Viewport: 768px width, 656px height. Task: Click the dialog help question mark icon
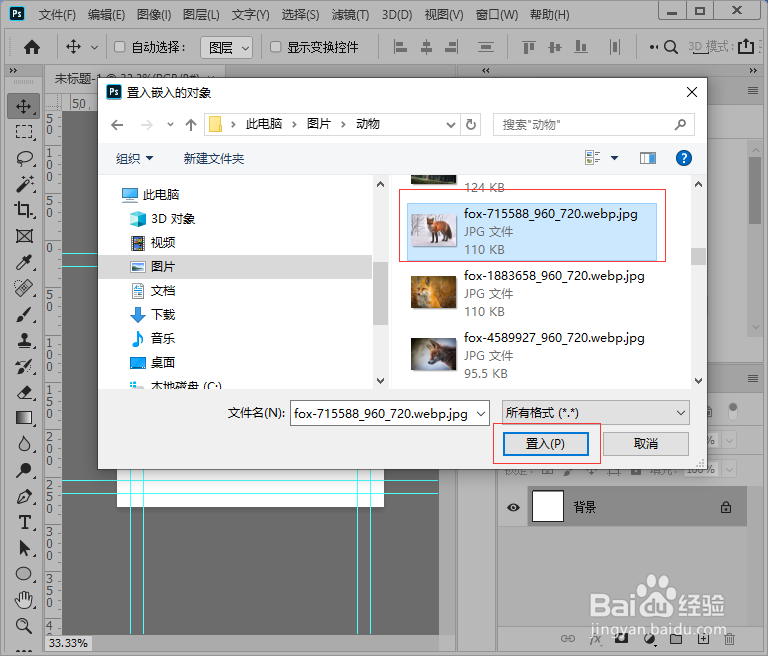point(683,158)
